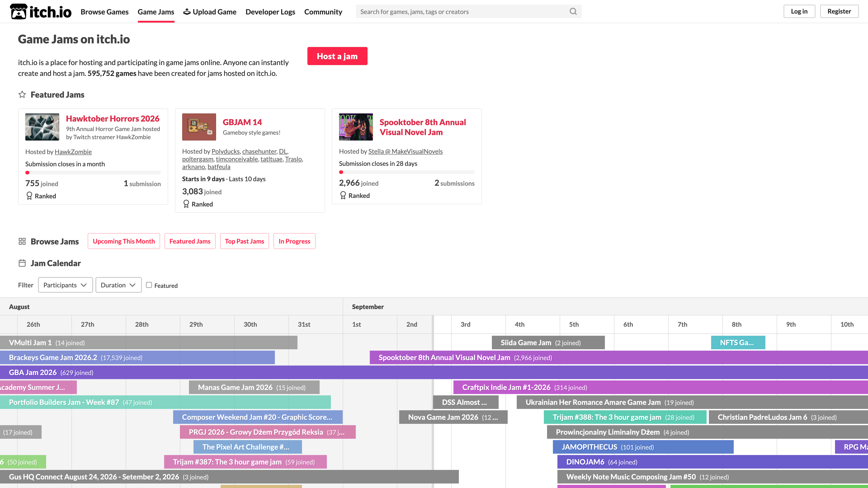This screenshot has width=868, height=488.
Task: Click the Featured Jams star icon
Action: 22,95
